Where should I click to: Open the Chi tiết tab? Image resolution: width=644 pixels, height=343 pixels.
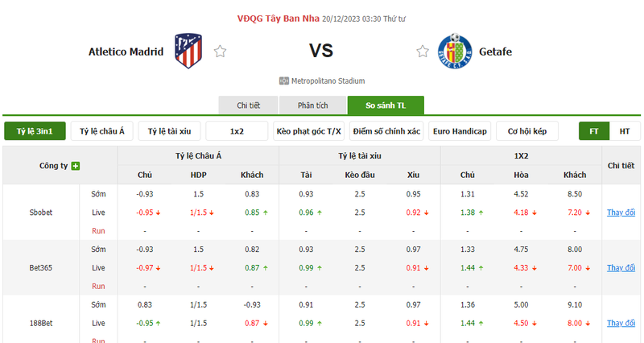tap(249, 105)
